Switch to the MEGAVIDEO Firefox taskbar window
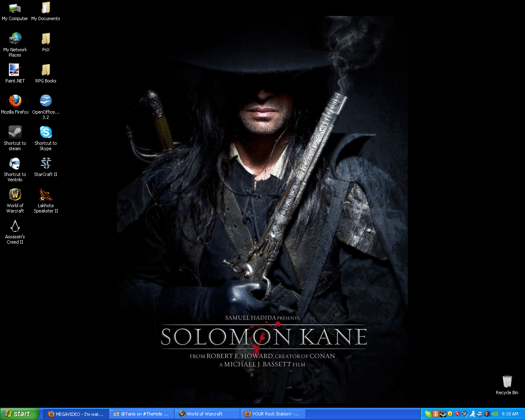 pyautogui.click(x=76, y=414)
